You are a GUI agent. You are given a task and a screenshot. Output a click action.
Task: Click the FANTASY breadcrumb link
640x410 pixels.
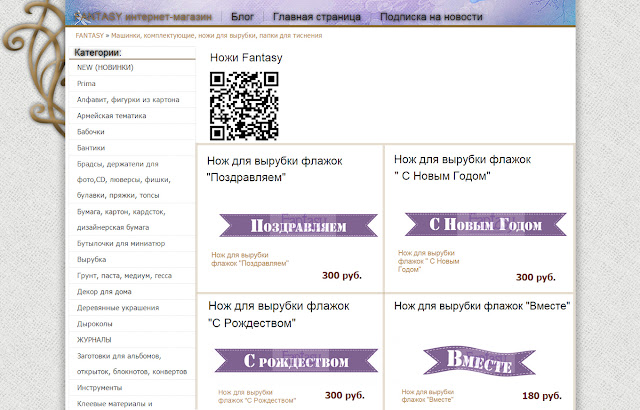pyautogui.click(x=89, y=35)
